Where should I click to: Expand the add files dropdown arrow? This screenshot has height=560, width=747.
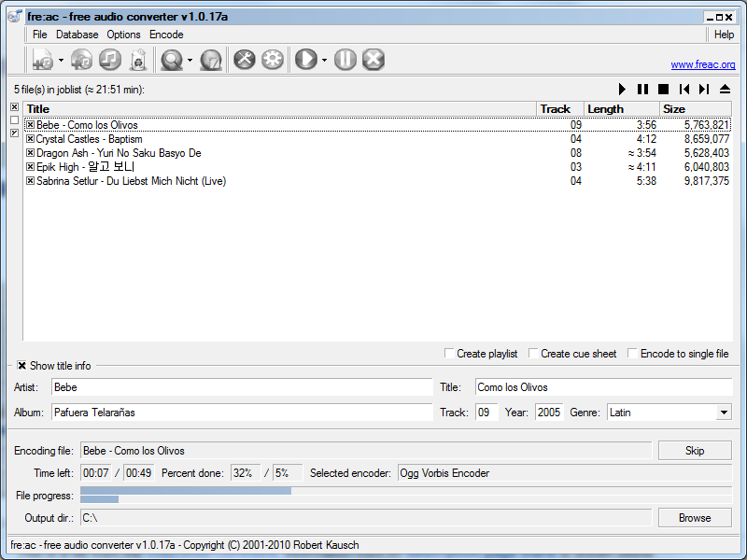click(x=61, y=60)
